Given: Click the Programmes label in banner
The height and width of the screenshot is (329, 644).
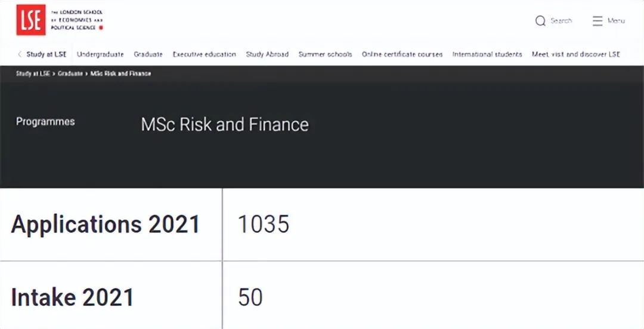Looking at the screenshot, I should tap(45, 122).
